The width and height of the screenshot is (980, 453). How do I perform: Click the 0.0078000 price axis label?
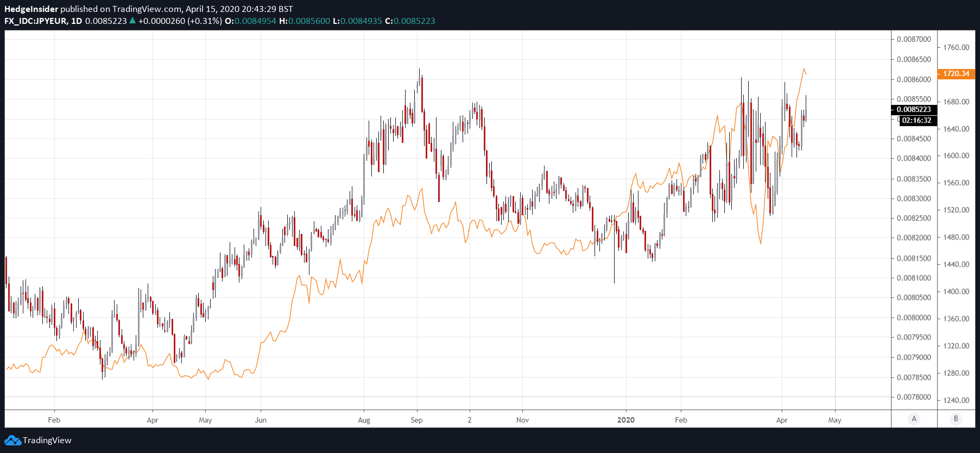(x=914, y=397)
